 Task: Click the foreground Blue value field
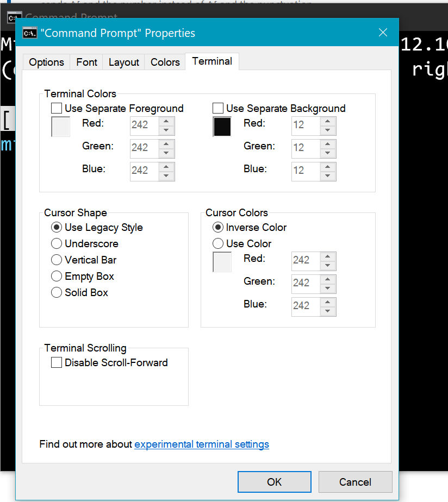pos(144,171)
